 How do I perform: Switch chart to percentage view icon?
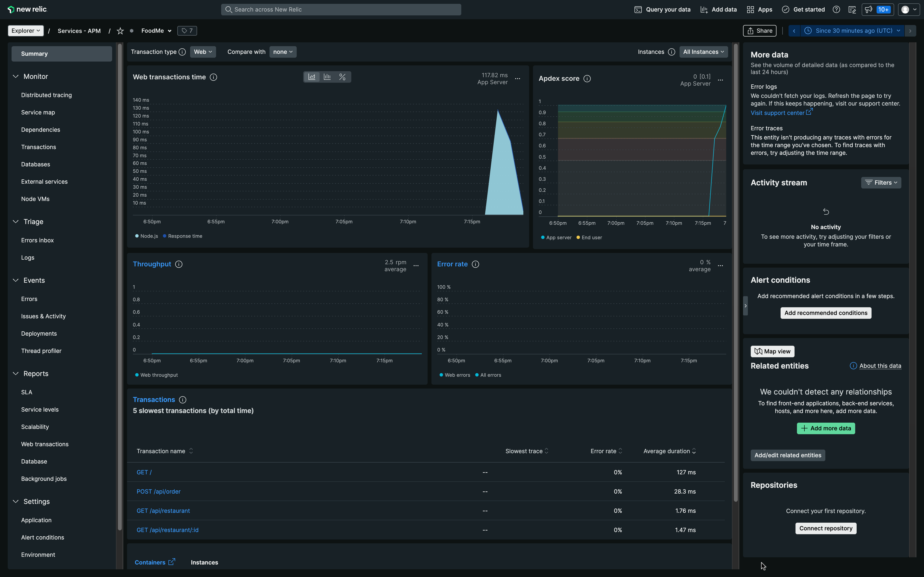(342, 77)
